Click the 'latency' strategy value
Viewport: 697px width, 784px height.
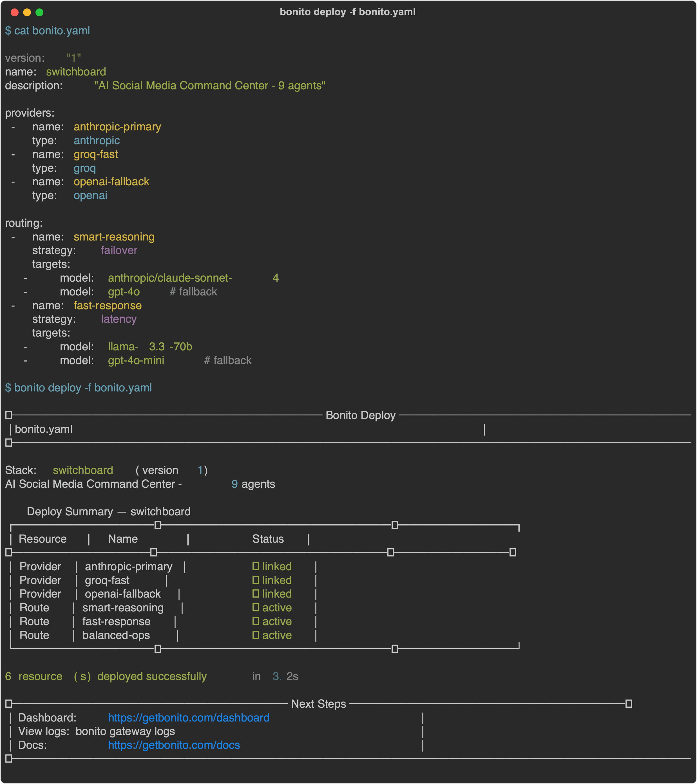point(119,319)
